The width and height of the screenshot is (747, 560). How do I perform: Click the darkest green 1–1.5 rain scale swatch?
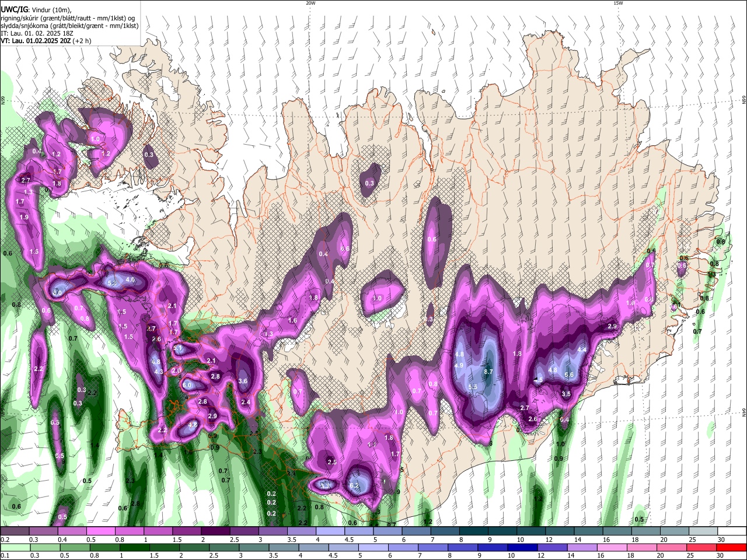point(135,548)
